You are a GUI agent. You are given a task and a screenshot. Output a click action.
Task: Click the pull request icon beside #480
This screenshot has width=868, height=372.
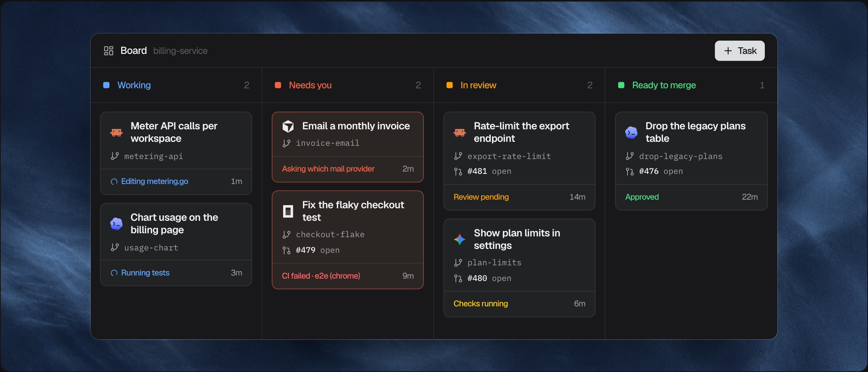point(458,279)
